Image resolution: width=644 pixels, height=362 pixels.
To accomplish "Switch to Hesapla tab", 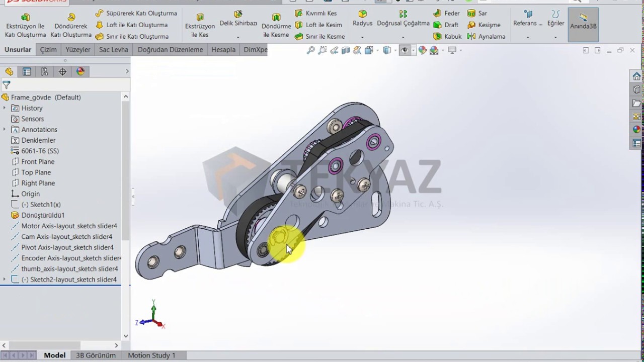I will pyautogui.click(x=223, y=49).
